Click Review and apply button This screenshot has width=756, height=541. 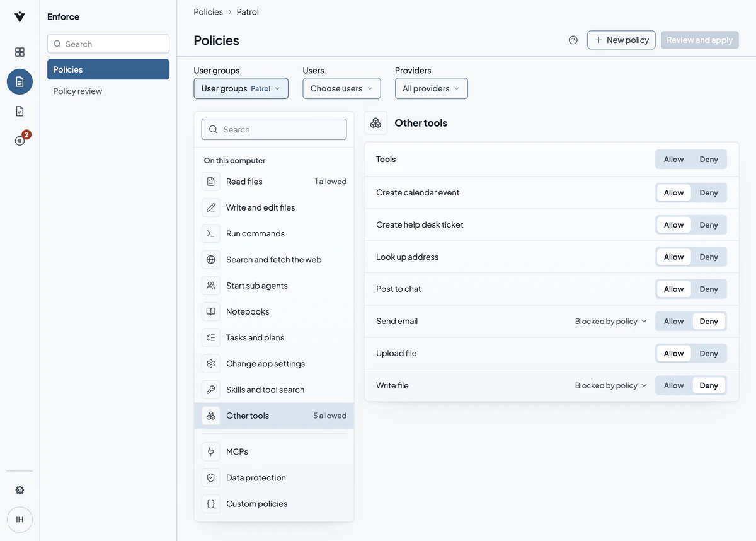[x=699, y=40]
